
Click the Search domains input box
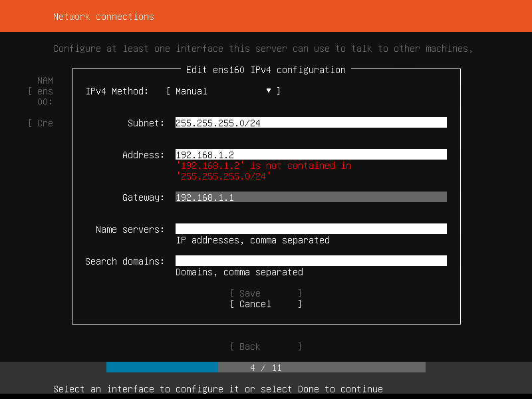coord(309,260)
